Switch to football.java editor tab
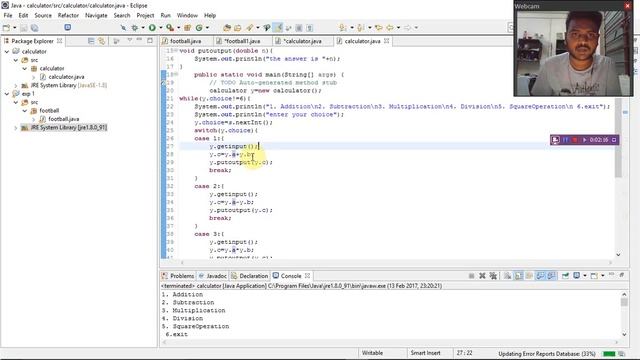Image resolution: width=640 pixels, height=360 pixels. tap(186, 41)
